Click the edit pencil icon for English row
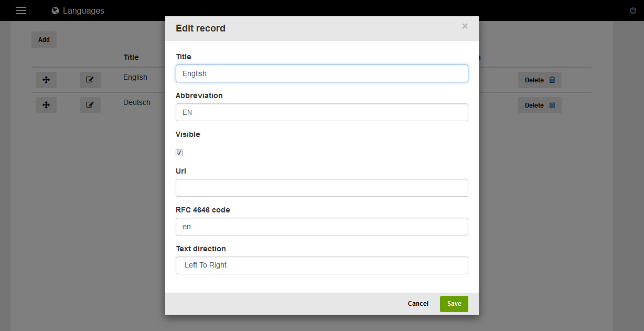Image resolution: width=644 pixels, height=331 pixels. click(90, 80)
